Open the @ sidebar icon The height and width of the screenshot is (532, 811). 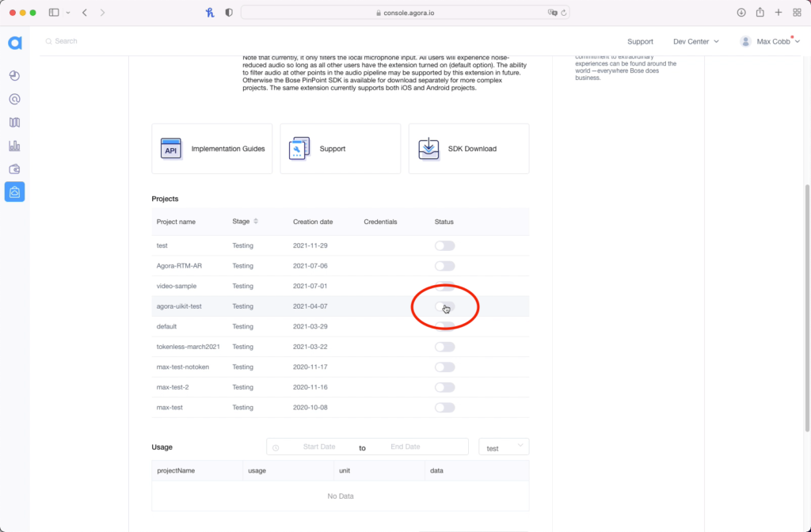tap(14, 99)
